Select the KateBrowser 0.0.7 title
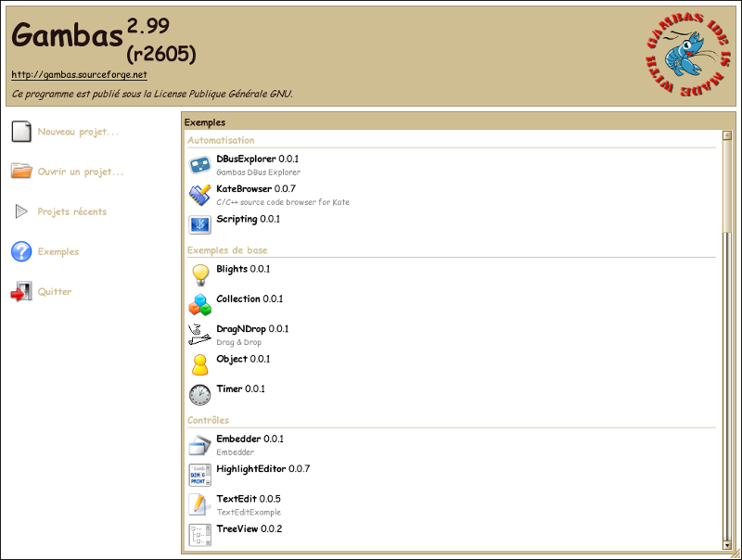The width and height of the screenshot is (742, 560). (256, 189)
